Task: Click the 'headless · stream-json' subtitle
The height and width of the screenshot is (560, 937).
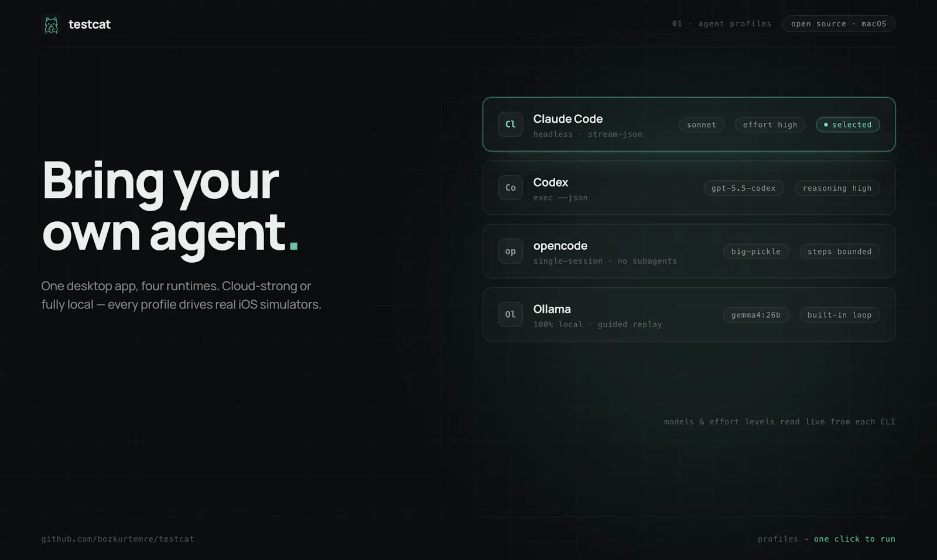Action: (x=587, y=134)
